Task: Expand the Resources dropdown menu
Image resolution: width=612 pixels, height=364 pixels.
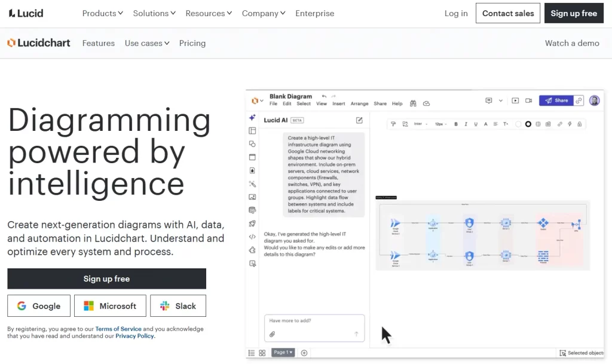Action: pos(209,13)
